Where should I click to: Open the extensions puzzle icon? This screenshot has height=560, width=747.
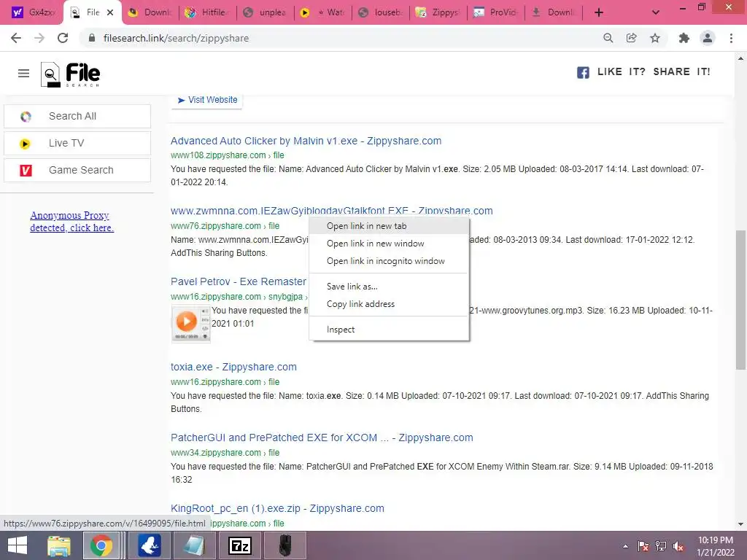pos(684,38)
